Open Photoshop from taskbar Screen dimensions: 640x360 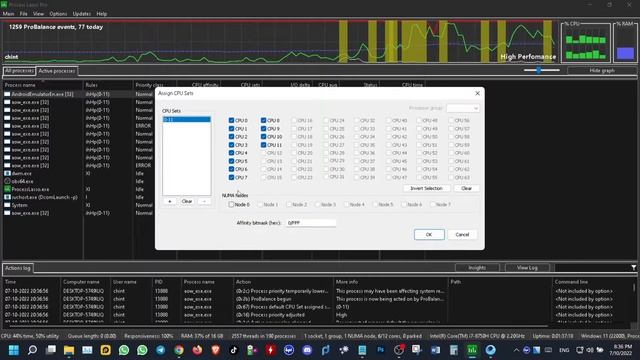click(x=380, y=350)
